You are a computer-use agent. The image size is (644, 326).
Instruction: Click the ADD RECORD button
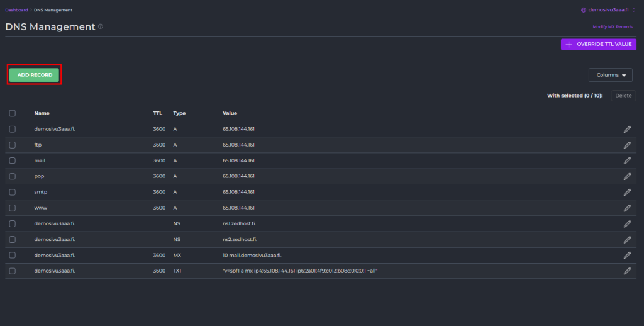35,75
